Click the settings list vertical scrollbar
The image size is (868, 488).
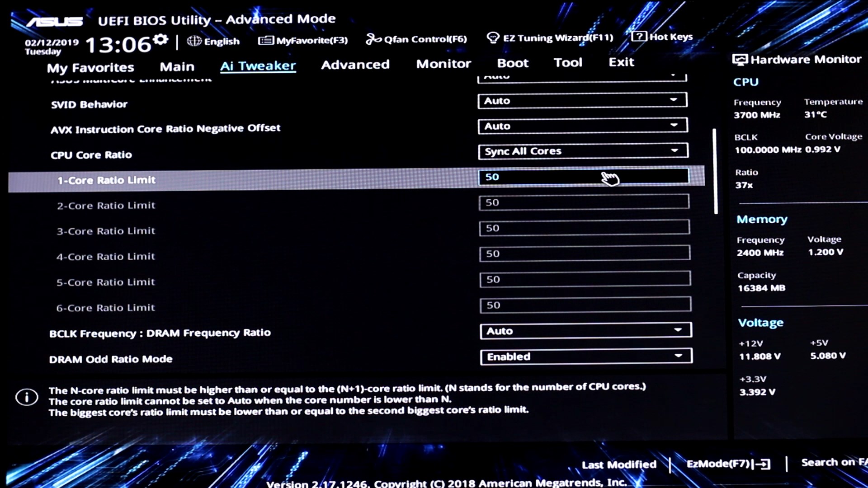tap(715, 171)
